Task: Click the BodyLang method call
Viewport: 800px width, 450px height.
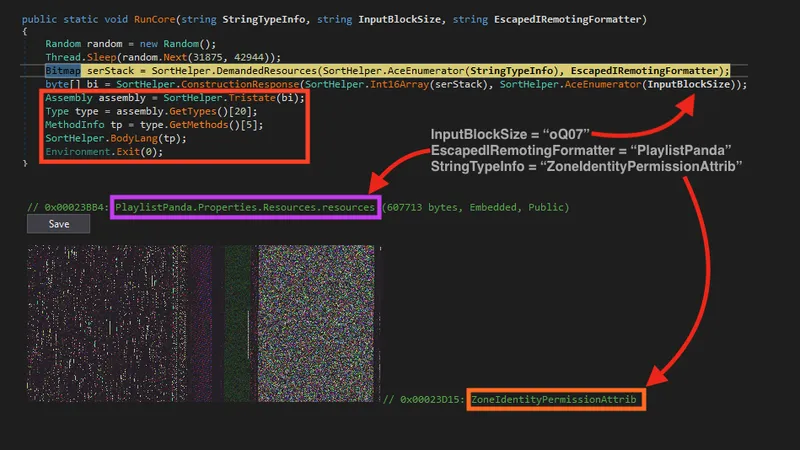Action: tap(134, 138)
